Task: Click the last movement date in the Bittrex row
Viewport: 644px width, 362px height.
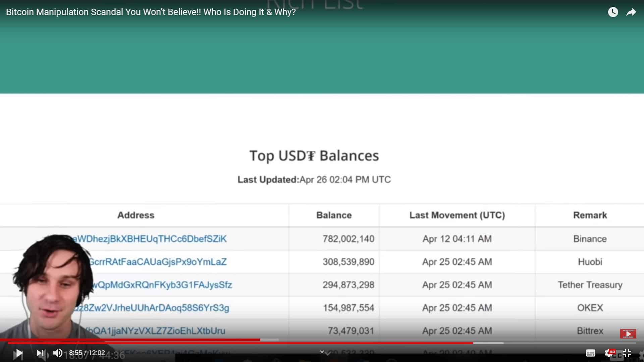Action: 457,331
